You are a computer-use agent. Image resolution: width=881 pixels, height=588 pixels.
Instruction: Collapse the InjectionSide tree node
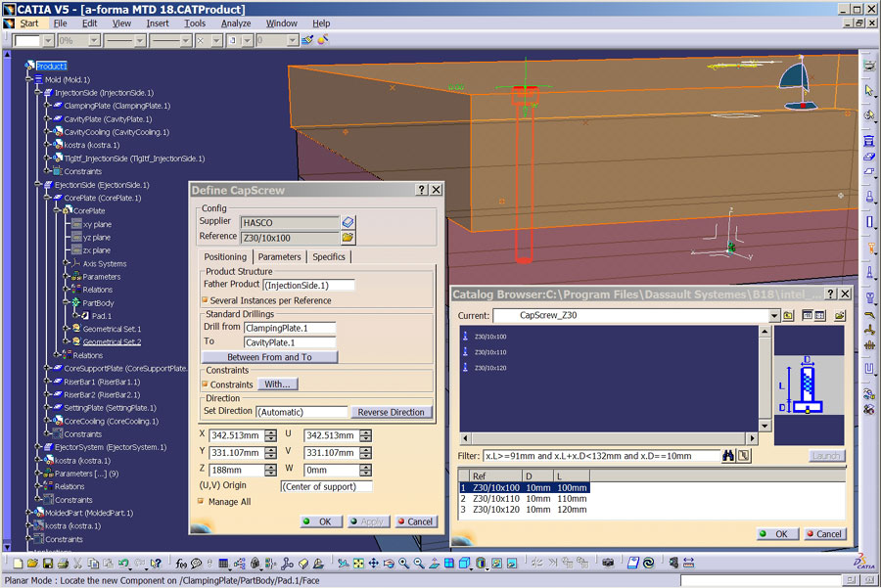39,93
